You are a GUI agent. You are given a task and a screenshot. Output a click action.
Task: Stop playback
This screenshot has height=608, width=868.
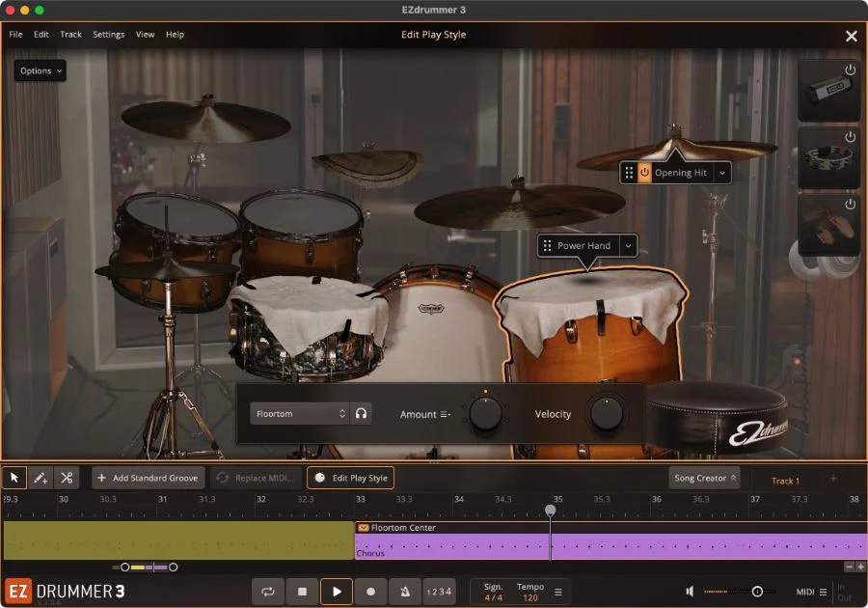click(302, 592)
